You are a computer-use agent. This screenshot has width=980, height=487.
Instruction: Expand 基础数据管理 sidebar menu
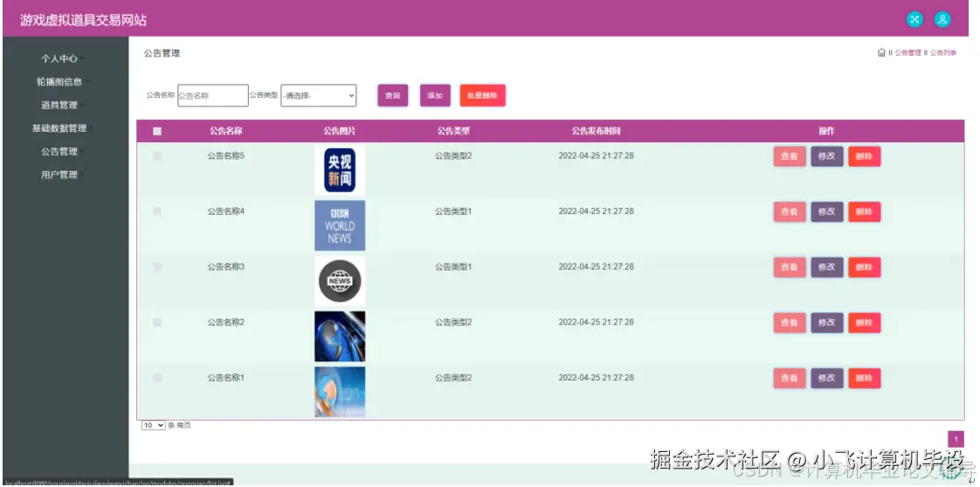pos(59,128)
